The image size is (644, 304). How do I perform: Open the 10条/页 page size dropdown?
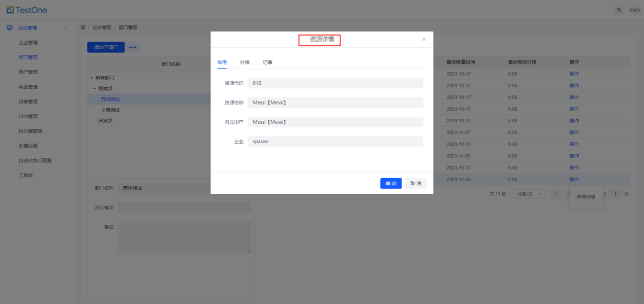[x=528, y=194]
